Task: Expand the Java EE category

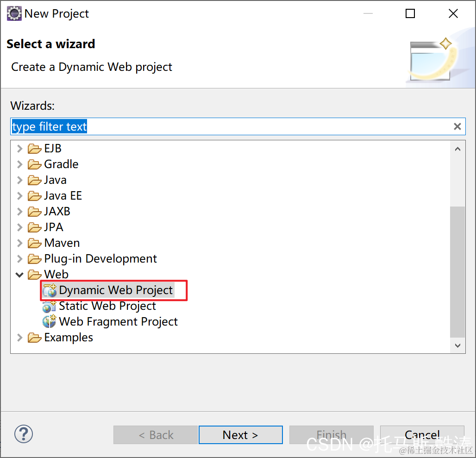Action: tap(20, 196)
